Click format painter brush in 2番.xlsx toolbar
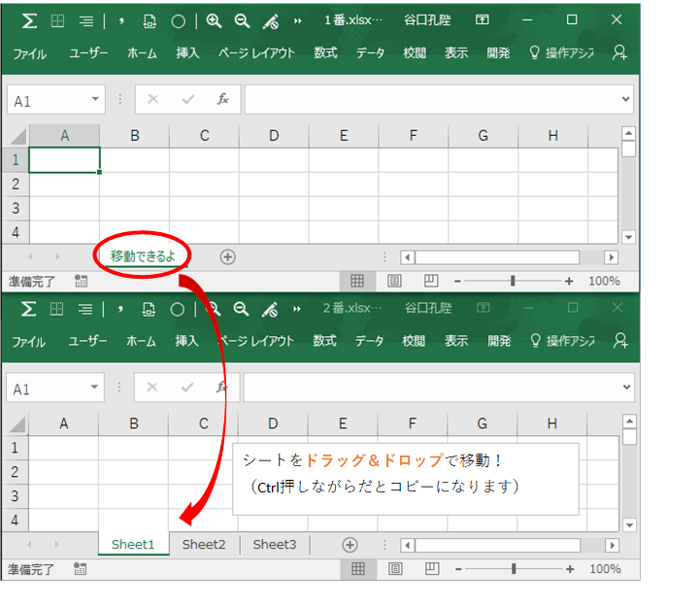This screenshot has width=700, height=608. click(270, 309)
